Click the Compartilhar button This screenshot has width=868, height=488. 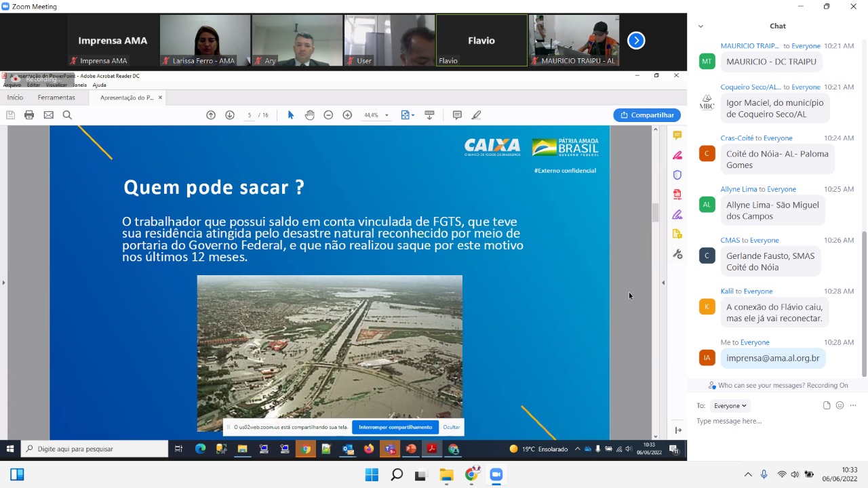point(647,115)
